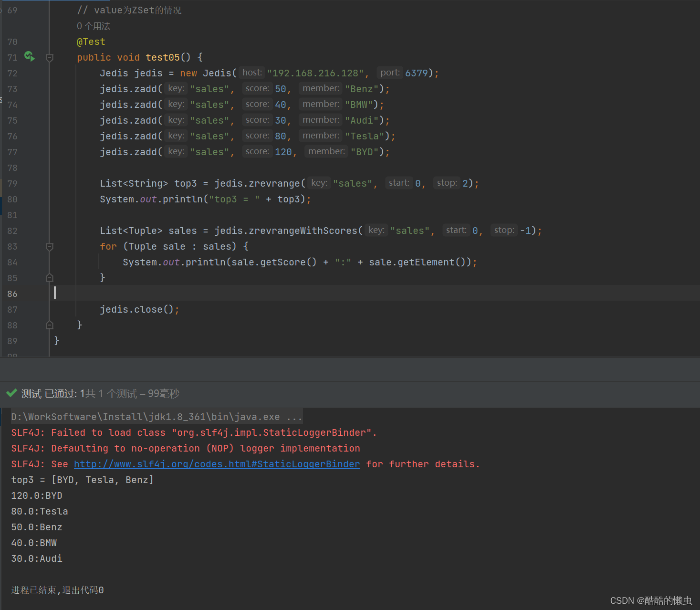Click the "Audi" member string
The width and height of the screenshot is (700, 610).
click(x=362, y=120)
